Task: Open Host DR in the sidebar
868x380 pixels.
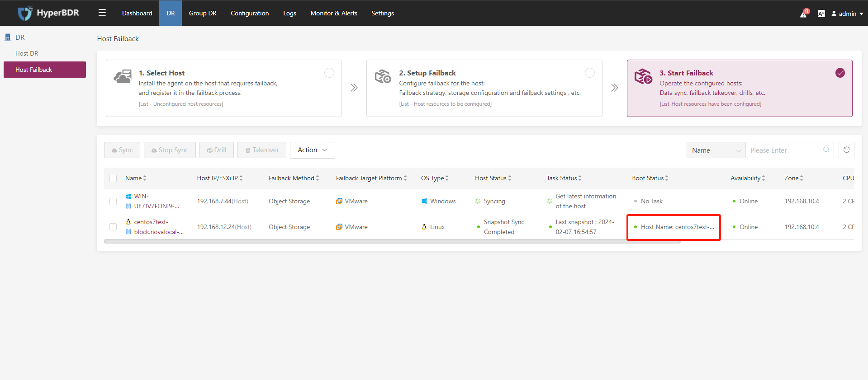Action: [27, 53]
